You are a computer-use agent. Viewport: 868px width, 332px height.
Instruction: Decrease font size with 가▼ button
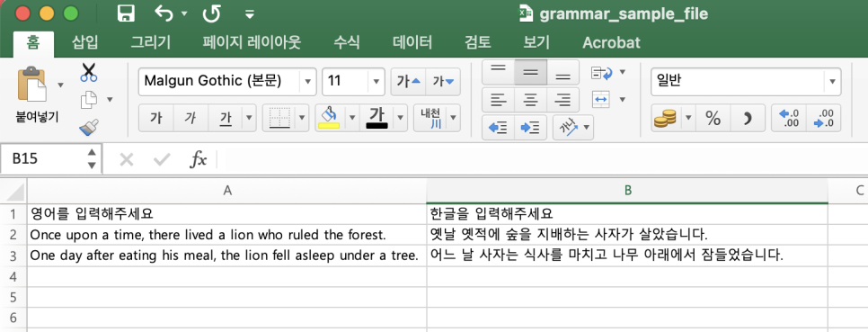[443, 82]
